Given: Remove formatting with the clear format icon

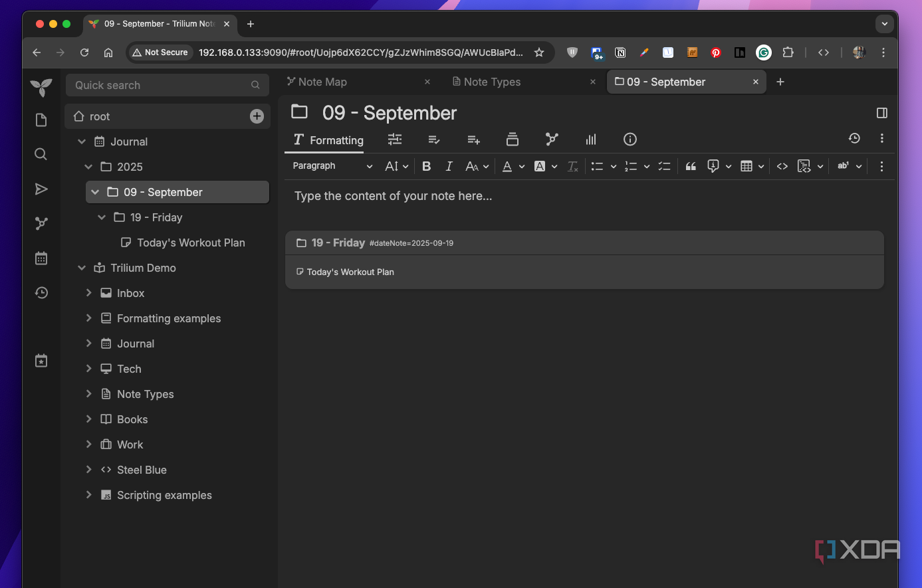Looking at the screenshot, I should point(573,166).
